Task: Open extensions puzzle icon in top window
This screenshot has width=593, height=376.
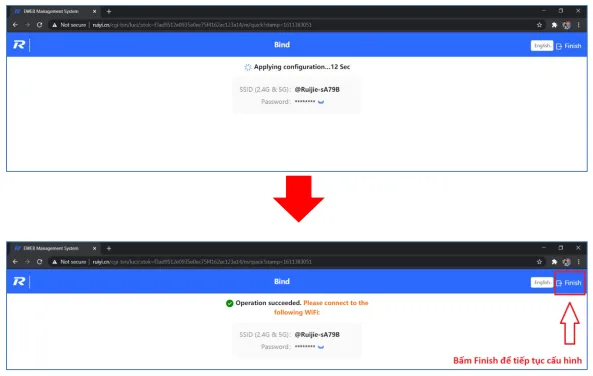Action: 554,25
